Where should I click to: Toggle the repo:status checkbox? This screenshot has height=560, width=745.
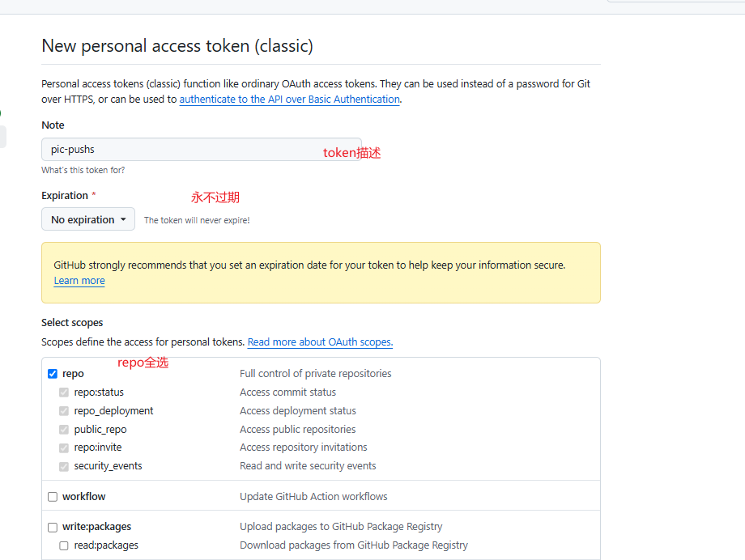64,392
